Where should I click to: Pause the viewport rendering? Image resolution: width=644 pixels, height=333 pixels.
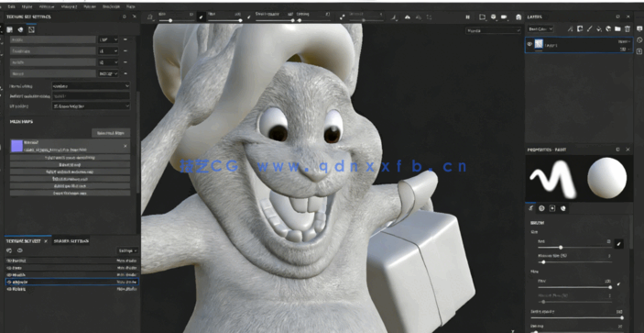point(467,17)
